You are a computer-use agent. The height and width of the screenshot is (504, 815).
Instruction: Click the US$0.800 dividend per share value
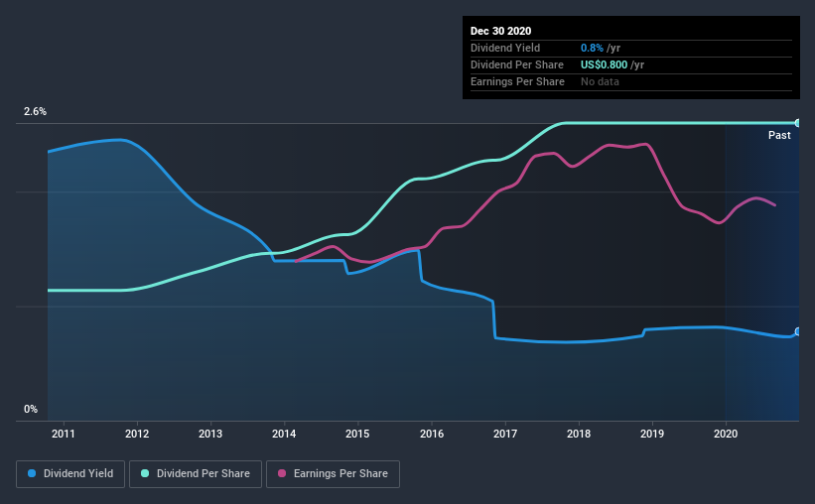604,64
